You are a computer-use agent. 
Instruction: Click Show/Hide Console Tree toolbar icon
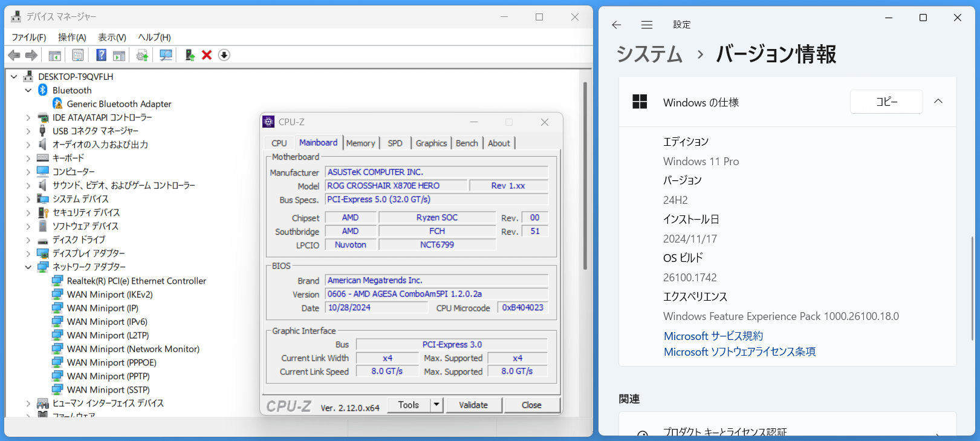tap(54, 55)
